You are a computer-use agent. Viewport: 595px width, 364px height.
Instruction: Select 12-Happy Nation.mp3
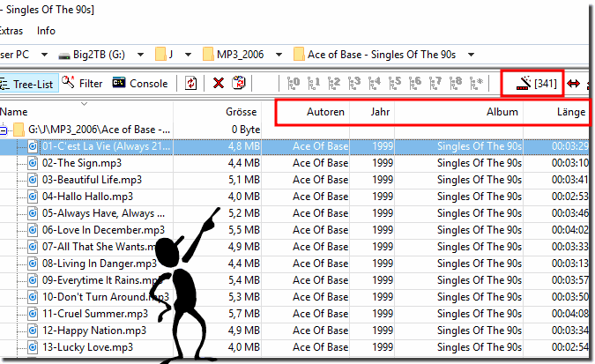[94, 331]
